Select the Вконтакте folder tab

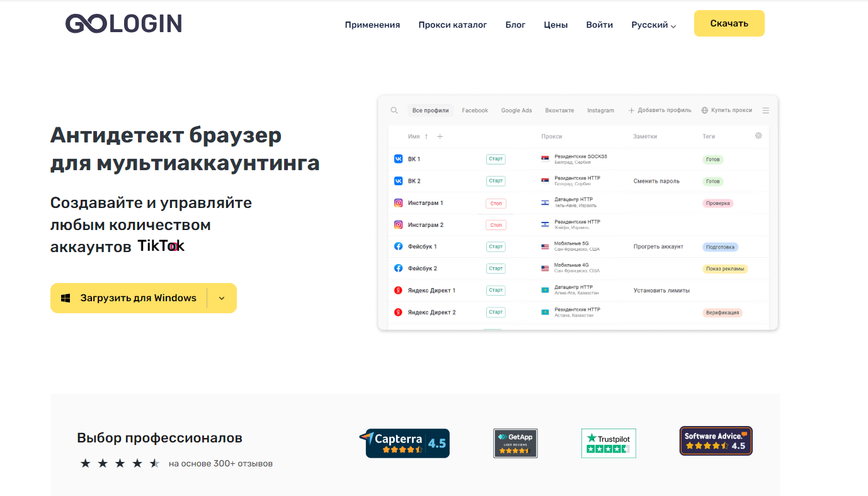pyautogui.click(x=559, y=110)
